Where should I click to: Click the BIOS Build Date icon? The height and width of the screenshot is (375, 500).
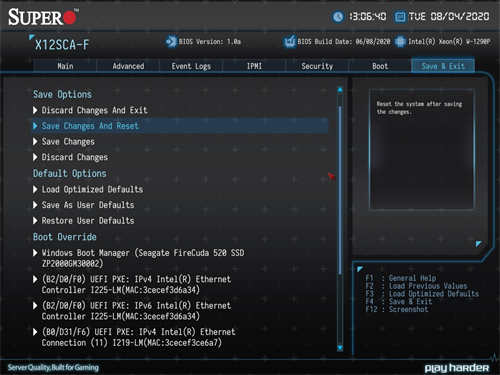pyautogui.click(x=289, y=42)
